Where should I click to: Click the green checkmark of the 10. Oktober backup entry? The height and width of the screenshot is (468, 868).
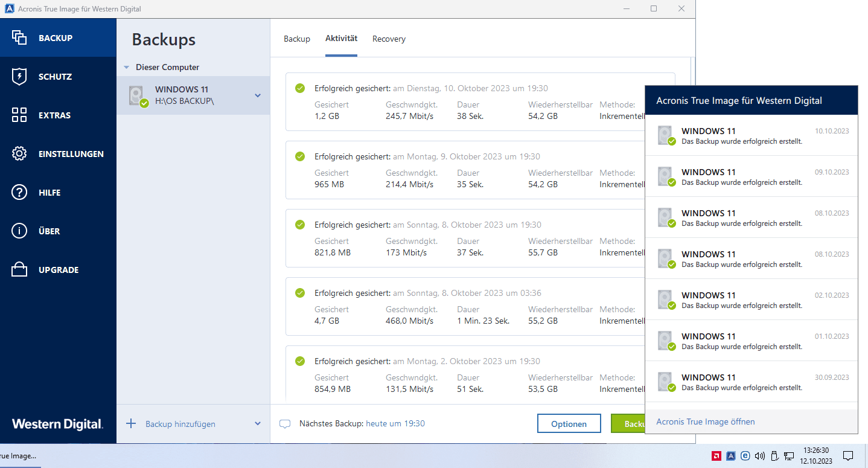pyautogui.click(x=300, y=88)
